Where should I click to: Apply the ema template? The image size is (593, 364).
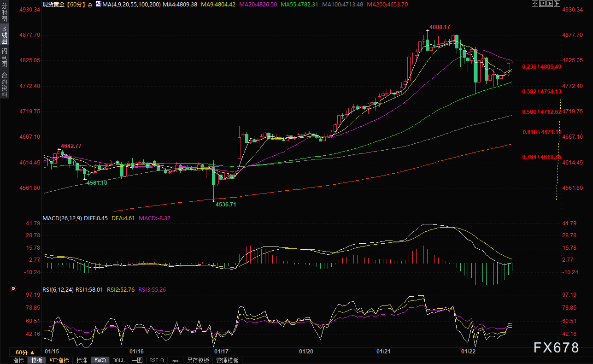point(176,360)
